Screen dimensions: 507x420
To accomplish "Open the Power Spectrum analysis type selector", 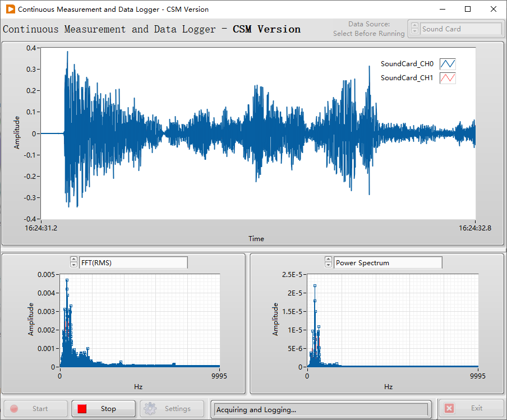I will coord(388,262).
